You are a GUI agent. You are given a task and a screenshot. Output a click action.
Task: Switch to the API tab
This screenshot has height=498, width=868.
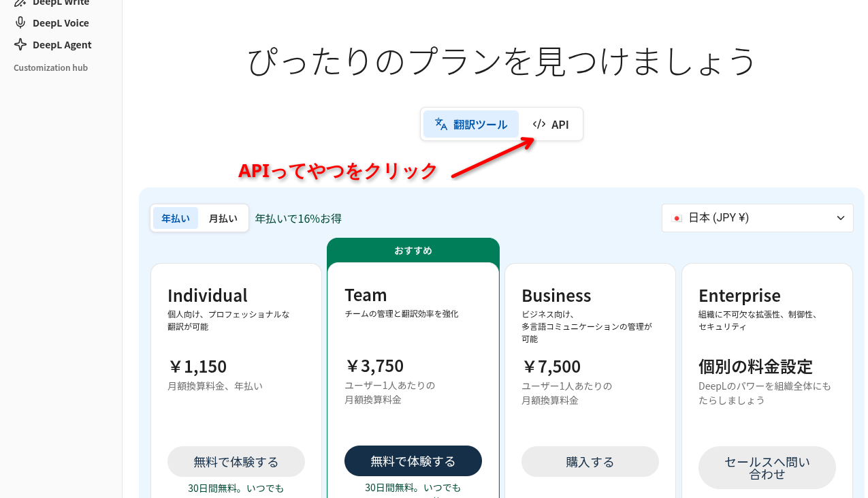(551, 124)
